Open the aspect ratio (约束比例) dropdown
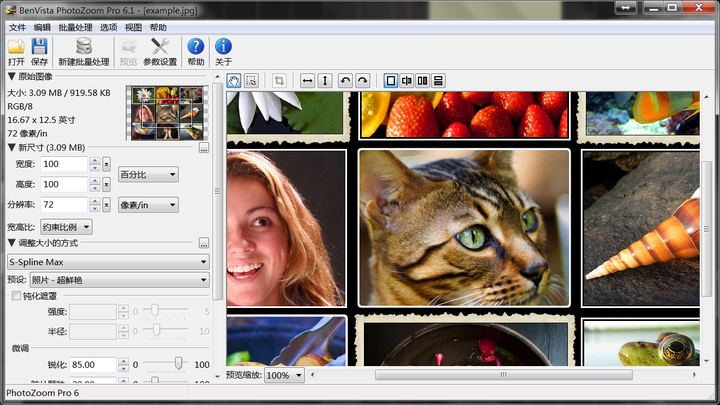720x405 pixels. (66, 227)
